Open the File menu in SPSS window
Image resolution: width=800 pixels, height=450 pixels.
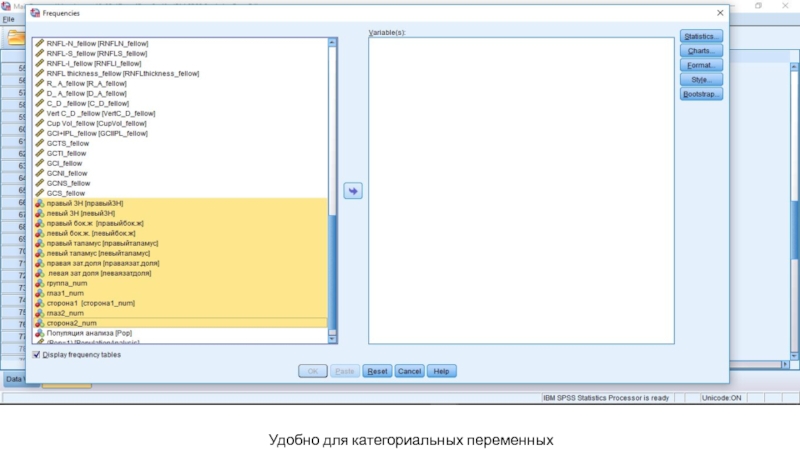click(x=8, y=19)
